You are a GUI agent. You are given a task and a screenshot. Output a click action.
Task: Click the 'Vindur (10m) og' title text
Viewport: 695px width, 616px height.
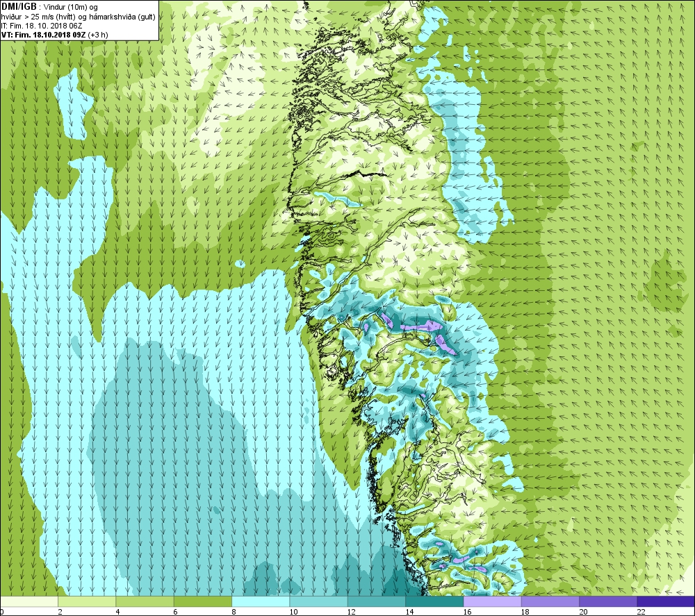(71, 7)
